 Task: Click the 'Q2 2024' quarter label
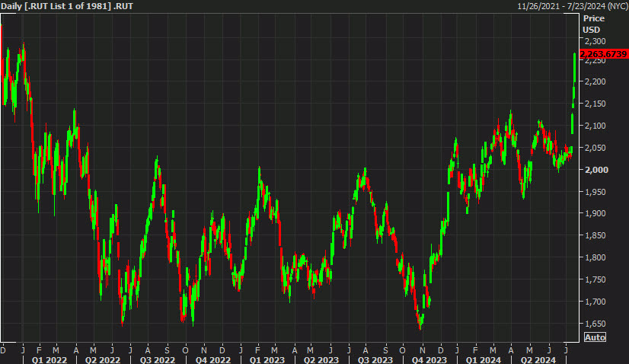pos(538,359)
